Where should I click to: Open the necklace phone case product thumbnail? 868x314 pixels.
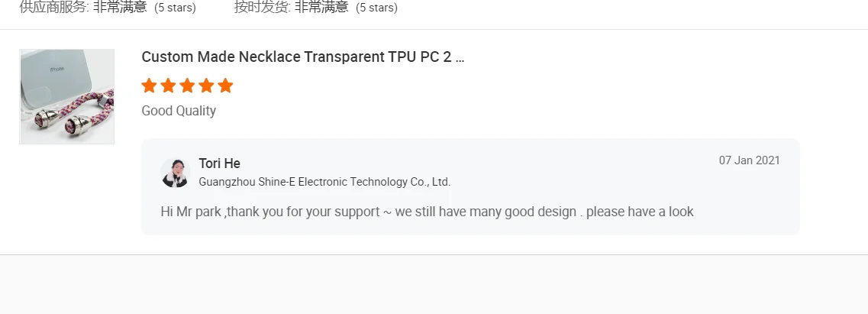[x=66, y=96]
